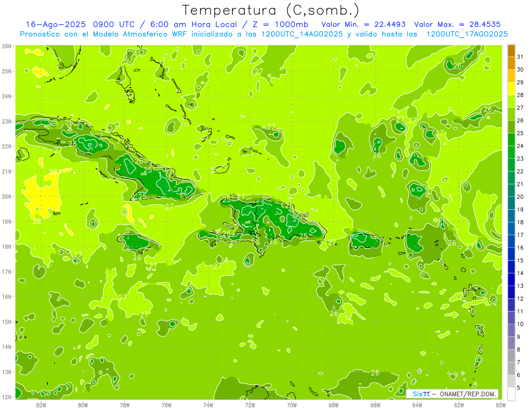Click latitude label '25N'
Screen dimensions: 532x411
[x=7, y=71]
